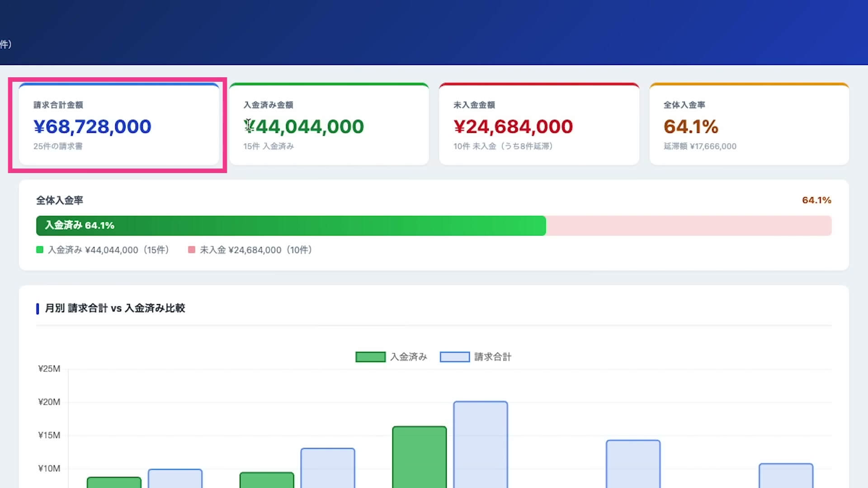868x488 pixels.
Task: Click the 全体入金率 card title in the top row
Action: (x=684, y=105)
